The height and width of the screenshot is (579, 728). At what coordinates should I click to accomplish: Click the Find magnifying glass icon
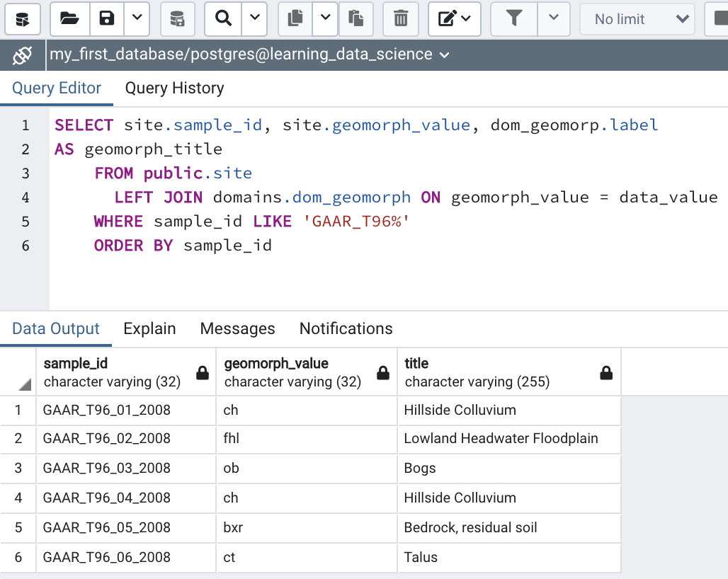(224, 19)
